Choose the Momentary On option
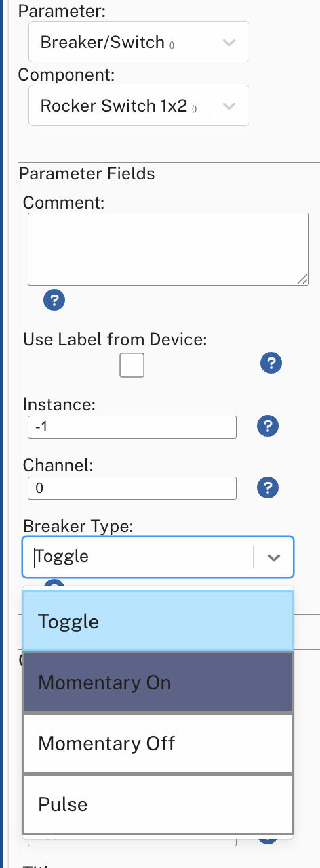Viewport: 320px width, 868px height. 158,682
